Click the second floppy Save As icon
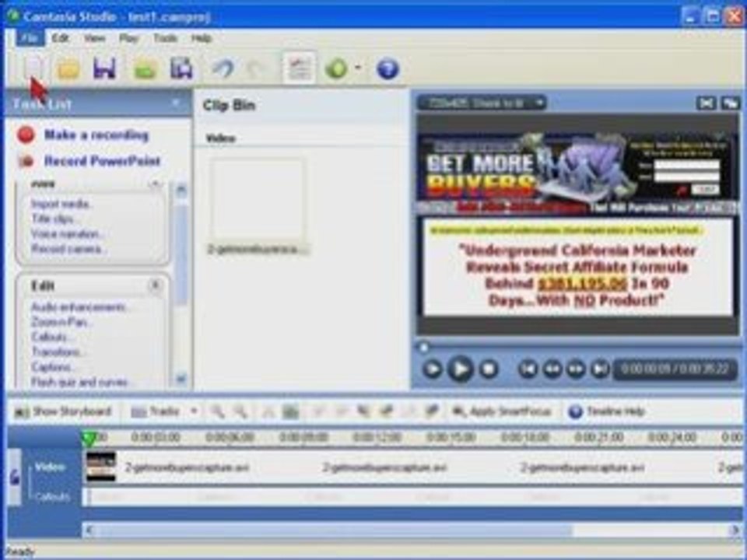747x560 pixels. [x=181, y=68]
